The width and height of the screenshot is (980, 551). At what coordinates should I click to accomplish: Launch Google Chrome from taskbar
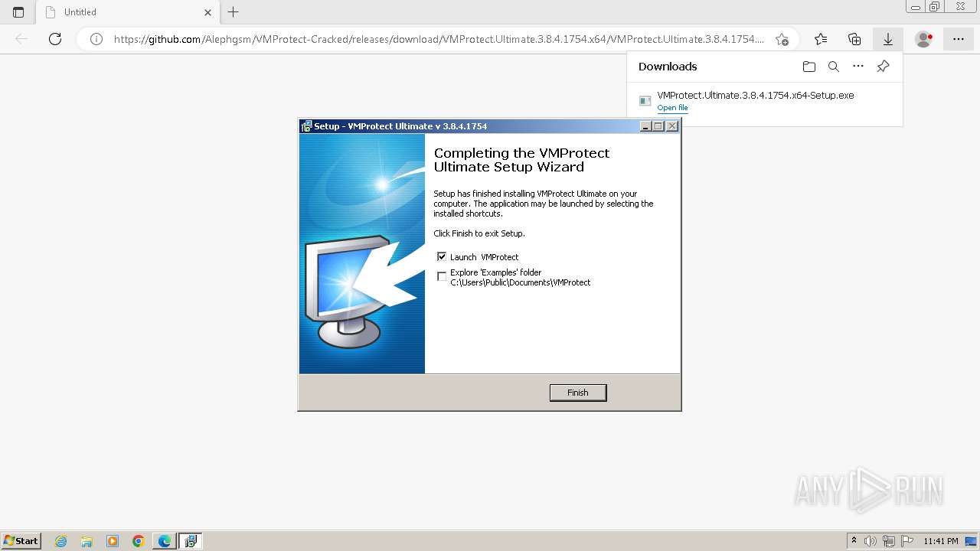[x=139, y=541]
